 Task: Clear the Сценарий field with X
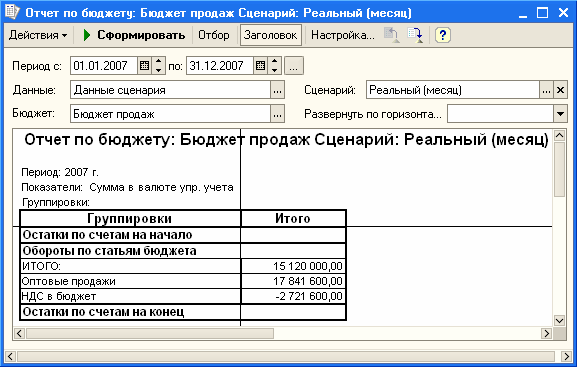560,90
